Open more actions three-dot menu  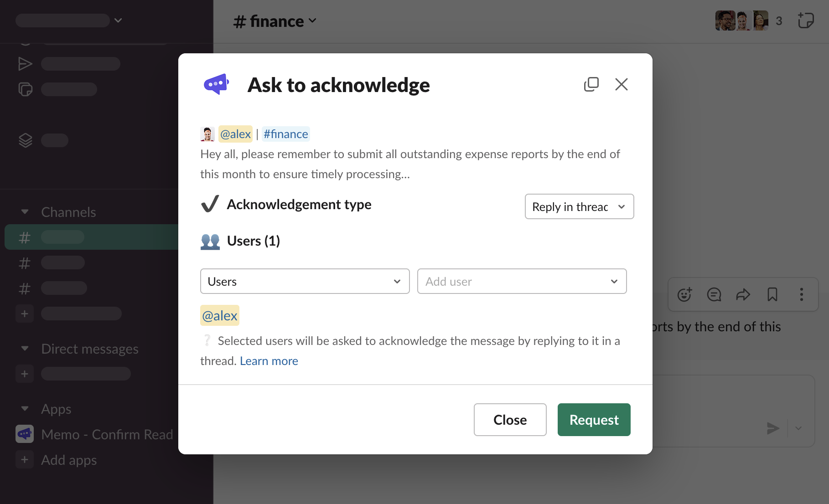801,294
